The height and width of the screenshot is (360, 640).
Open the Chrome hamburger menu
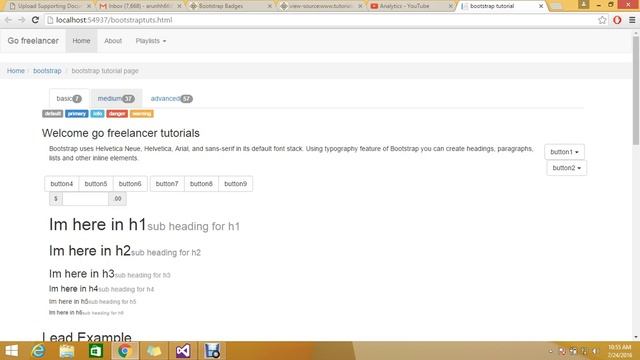(x=632, y=20)
